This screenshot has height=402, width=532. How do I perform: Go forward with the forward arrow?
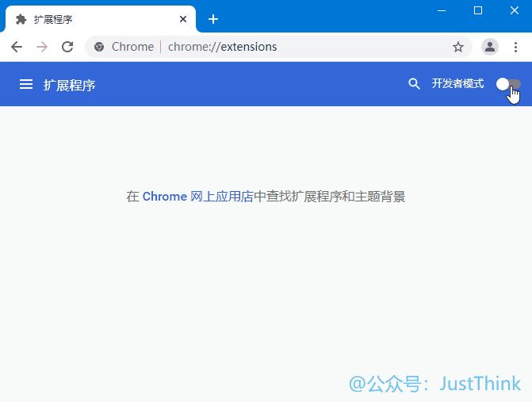tap(42, 47)
